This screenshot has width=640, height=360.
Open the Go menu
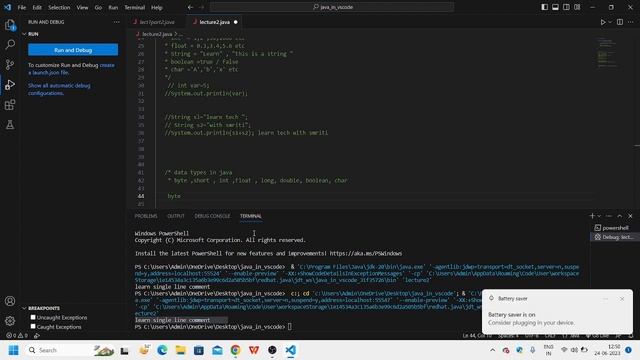(x=98, y=7)
